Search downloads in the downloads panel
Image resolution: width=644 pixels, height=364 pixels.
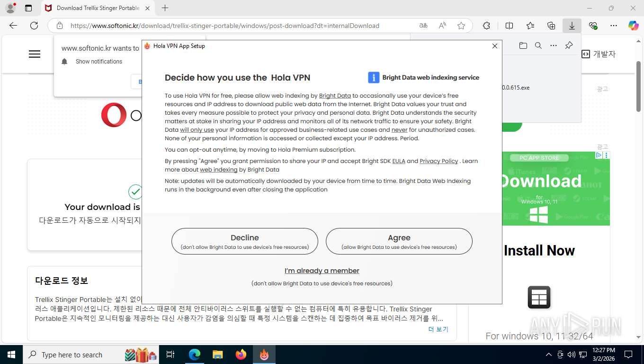point(538,45)
